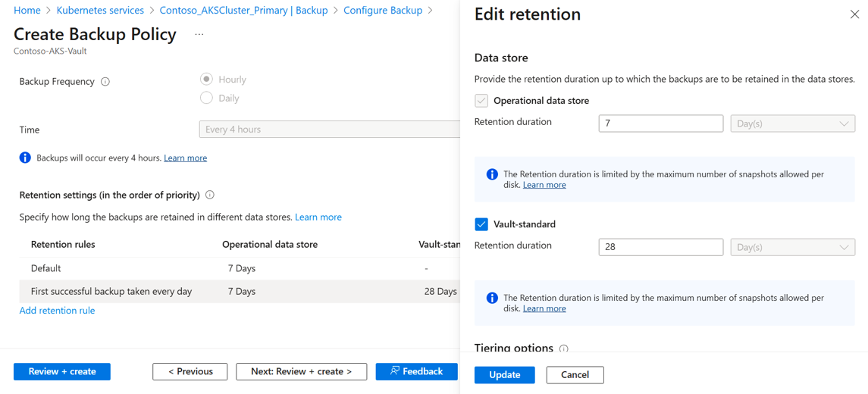The image size is (868, 394).
Task: Navigate to Configure Backup breadcrumb
Action: pos(383,11)
